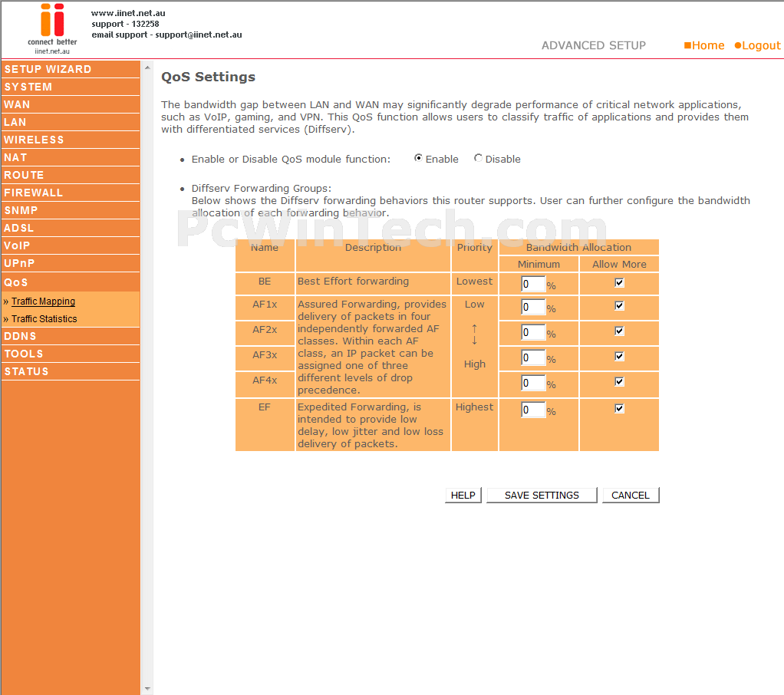Go to WAN settings
Image resolution: width=784 pixels, height=695 pixels.
pyautogui.click(x=71, y=104)
